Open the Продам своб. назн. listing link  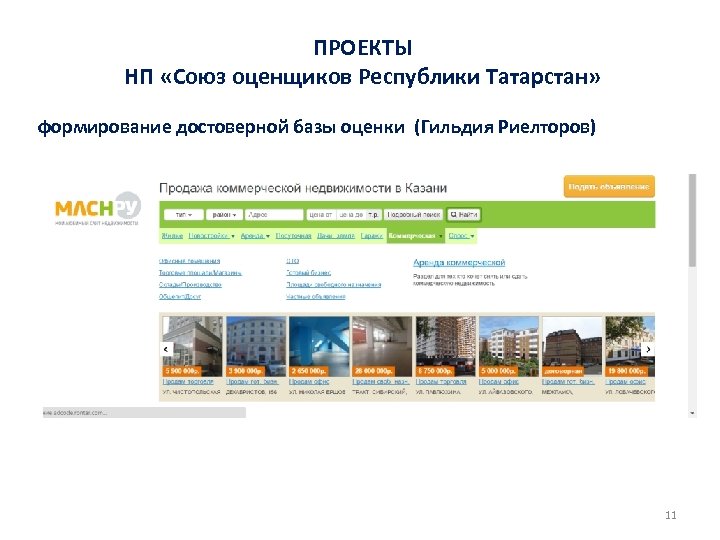click(x=381, y=382)
